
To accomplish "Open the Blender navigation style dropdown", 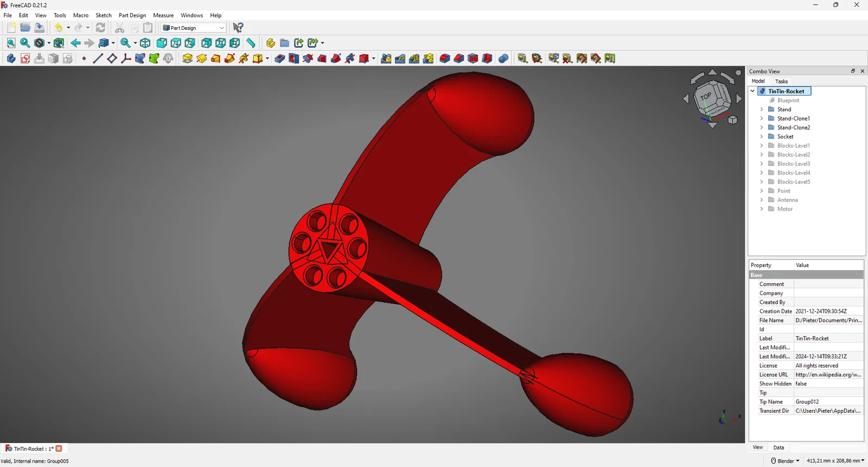I will (785, 461).
